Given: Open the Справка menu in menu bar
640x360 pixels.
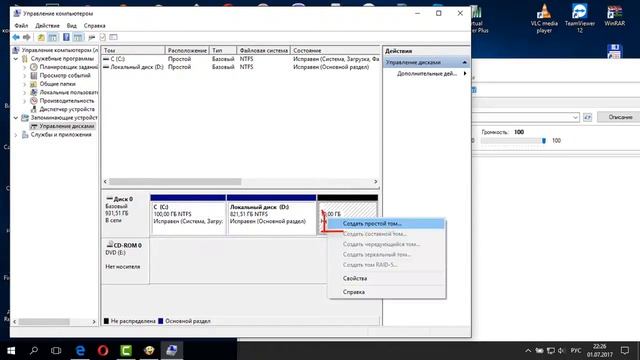Looking at the screenshot, I should pyautogui.click(x=95, y=25).
